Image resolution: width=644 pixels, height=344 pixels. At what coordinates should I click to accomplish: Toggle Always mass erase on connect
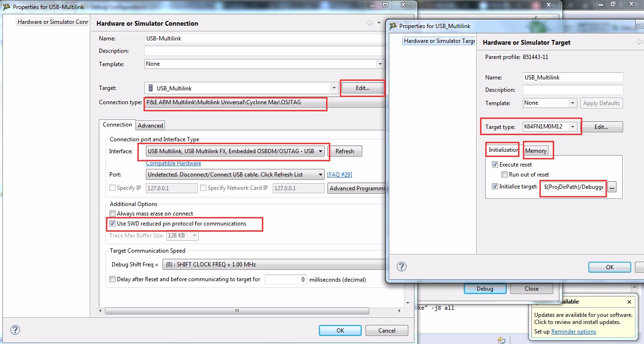pyautogui.click(x=113, y=214)
